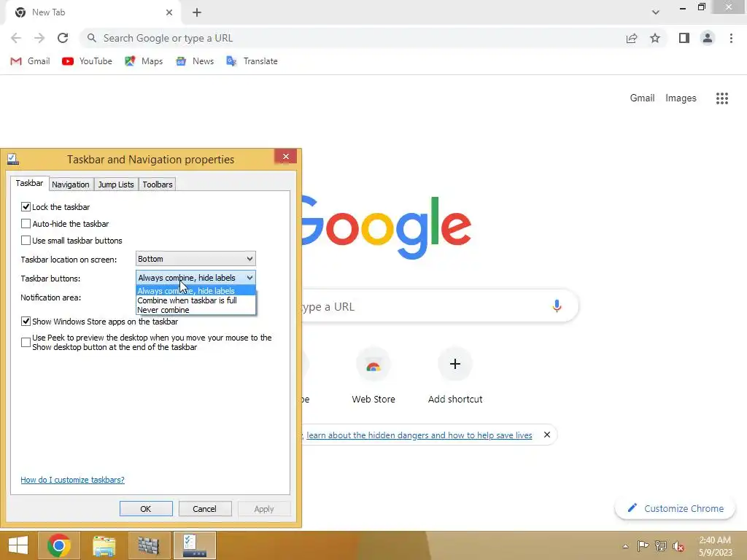747x560 pixels.
Task: Enable Auto-hide the taskbar
Action: tap(26, 223)
